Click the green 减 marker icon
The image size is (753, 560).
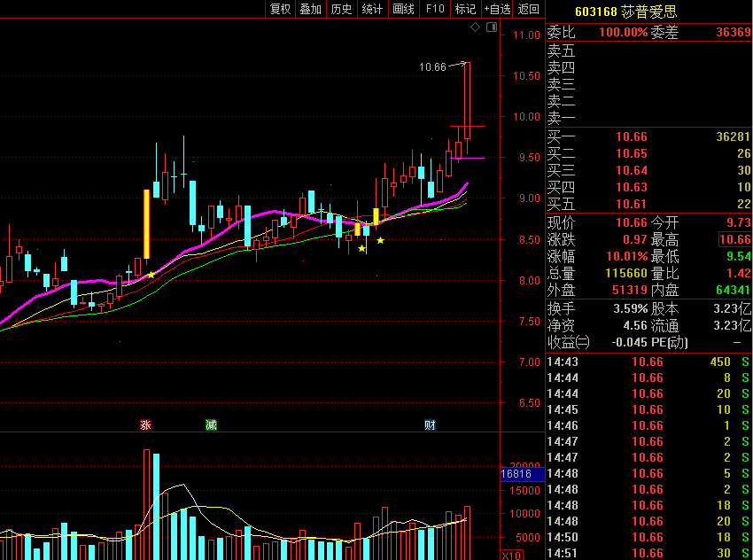[212, 425]
